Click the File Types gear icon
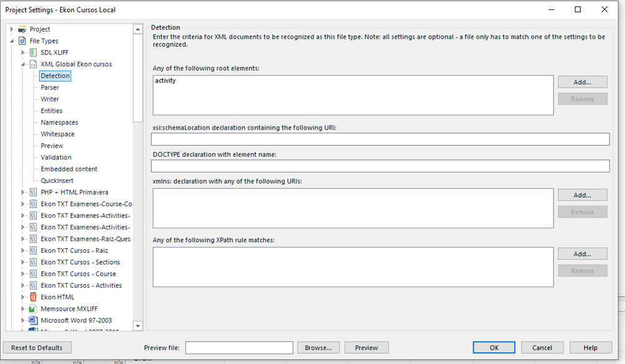Screen dimensions: 625x364 22,41
